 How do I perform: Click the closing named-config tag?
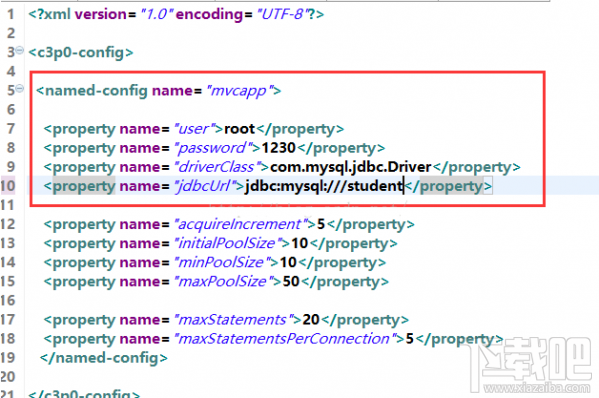104,358
